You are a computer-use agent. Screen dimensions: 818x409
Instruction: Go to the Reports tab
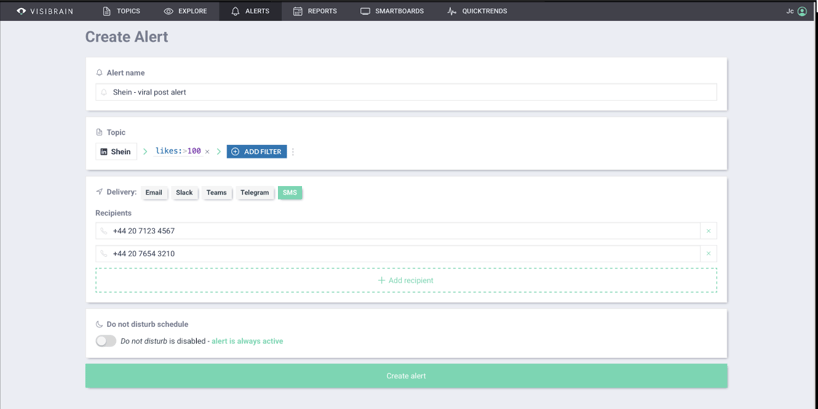pyautogui.click(x=315, y=11)
